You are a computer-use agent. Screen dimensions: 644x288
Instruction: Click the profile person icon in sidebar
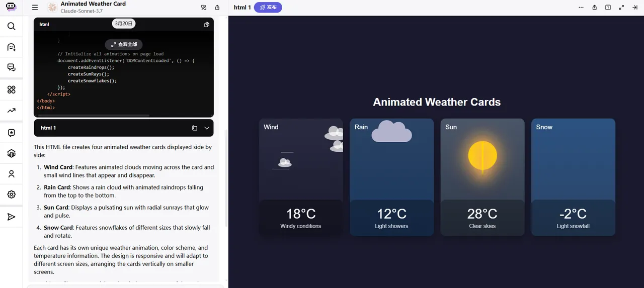coord(11,174)
